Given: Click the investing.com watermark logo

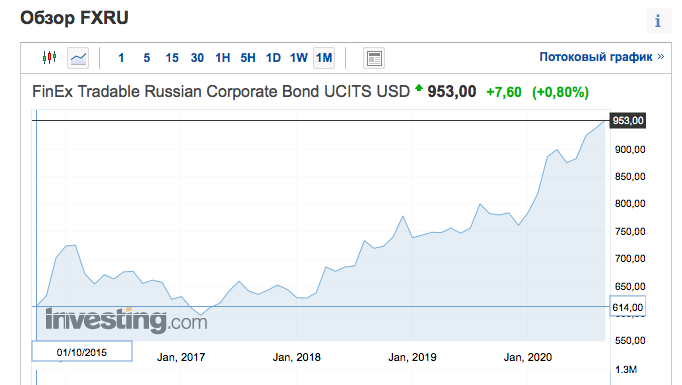Looking at the screenshot, I should [126, 321].
